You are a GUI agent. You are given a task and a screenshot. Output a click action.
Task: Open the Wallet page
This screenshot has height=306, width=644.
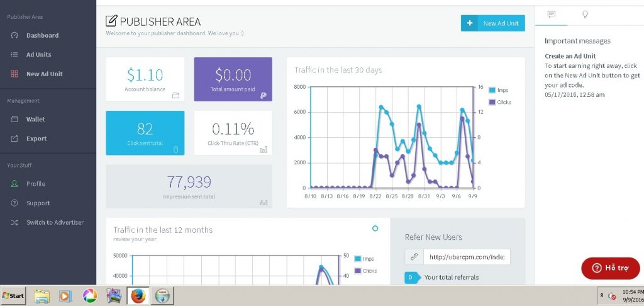tap(35, 119)
